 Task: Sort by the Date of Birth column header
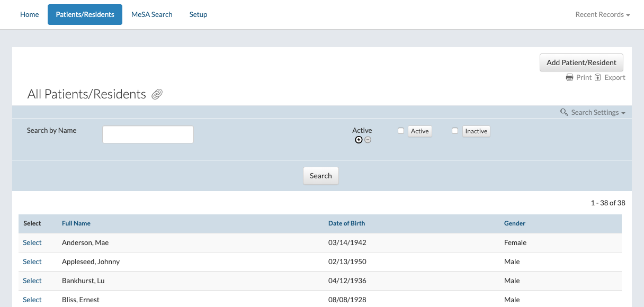pyautogui.click(x=346, y=223)
